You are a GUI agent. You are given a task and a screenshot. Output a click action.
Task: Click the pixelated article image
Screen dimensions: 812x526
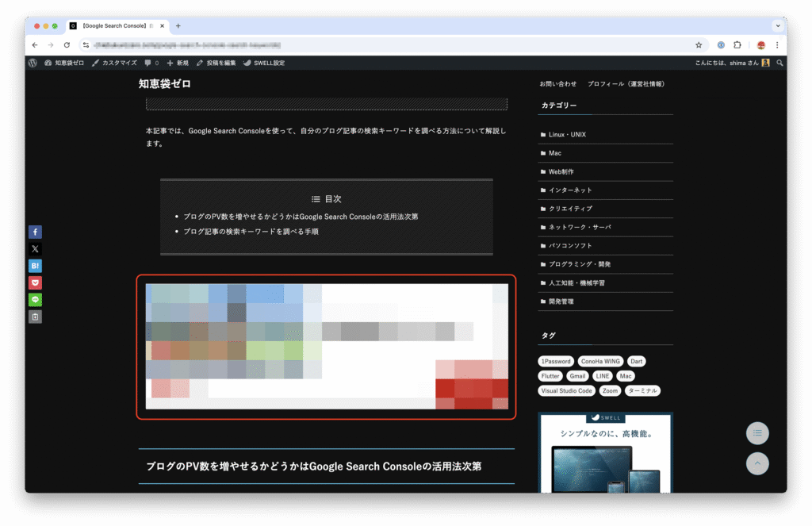327,346
